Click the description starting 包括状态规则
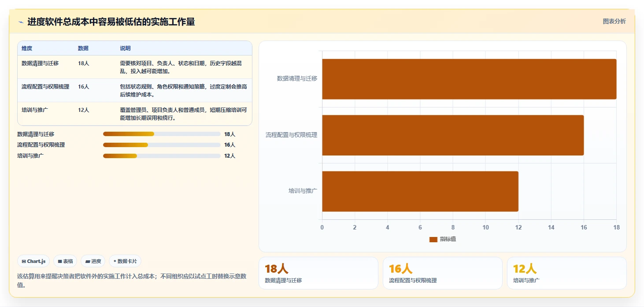The image size is (644, 307). [183, 91]
